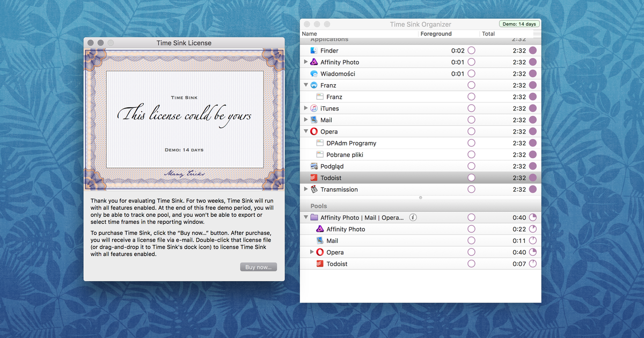Click the foreground circle in the Transmission row
The height and width of the screenshot is (338, 644).
(471, 189)
